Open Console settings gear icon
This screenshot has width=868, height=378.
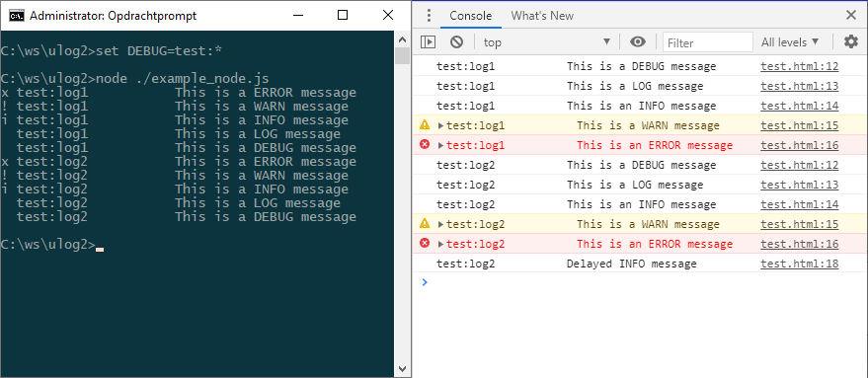pos(851,42)
